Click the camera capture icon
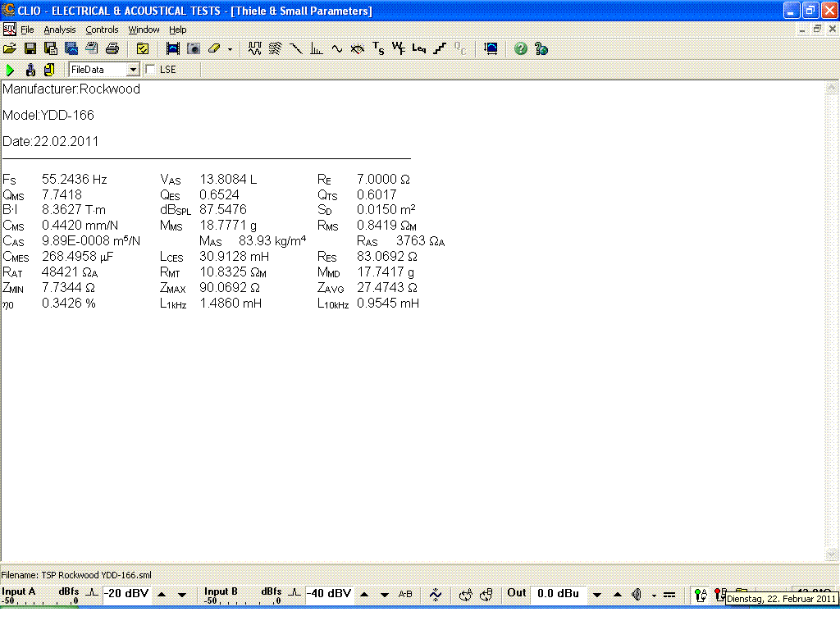The width and height of the screenshot is (840, 630). click(x=194, y=48)
